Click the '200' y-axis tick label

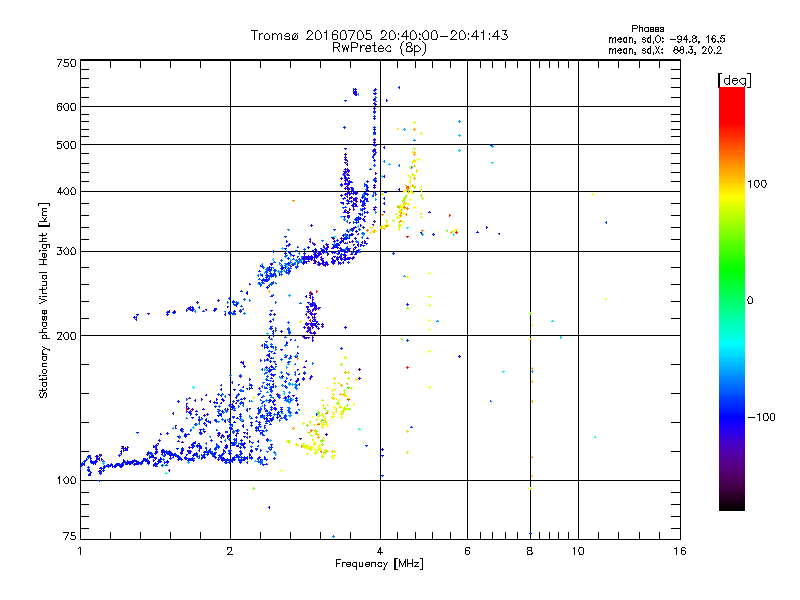point(66,336)
